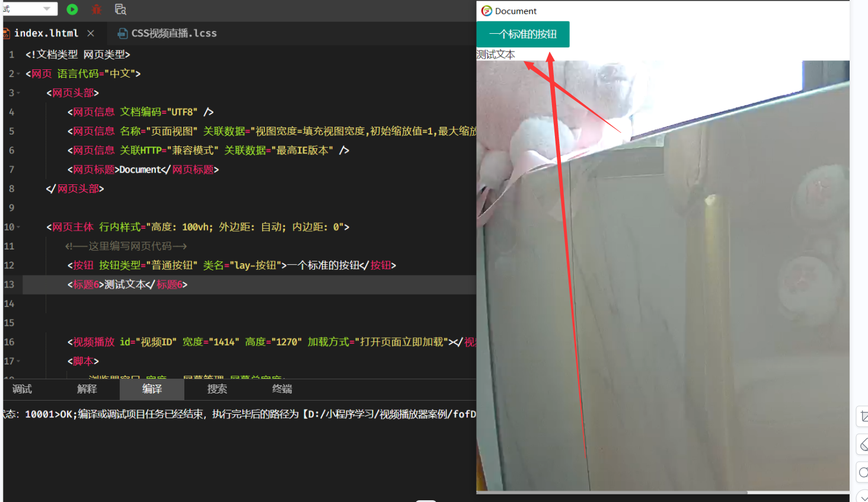Open the 解释 panel tab
Viewport: 868px width, 502px height.
[87, 389]
